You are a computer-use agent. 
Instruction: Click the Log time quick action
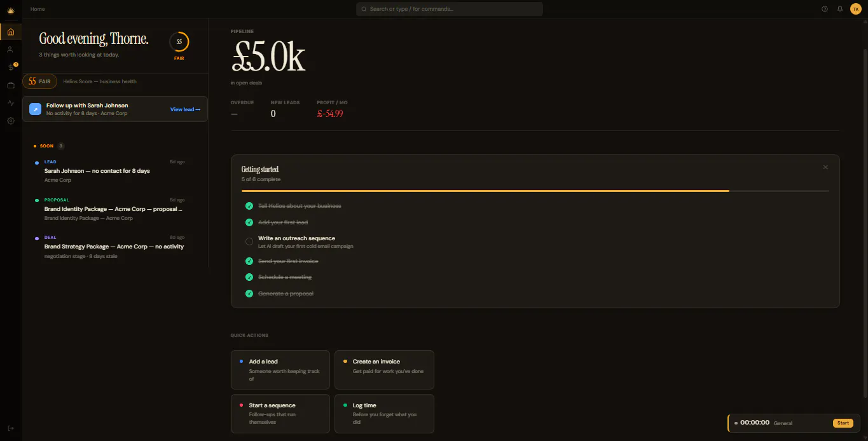(x=384, y=414)
